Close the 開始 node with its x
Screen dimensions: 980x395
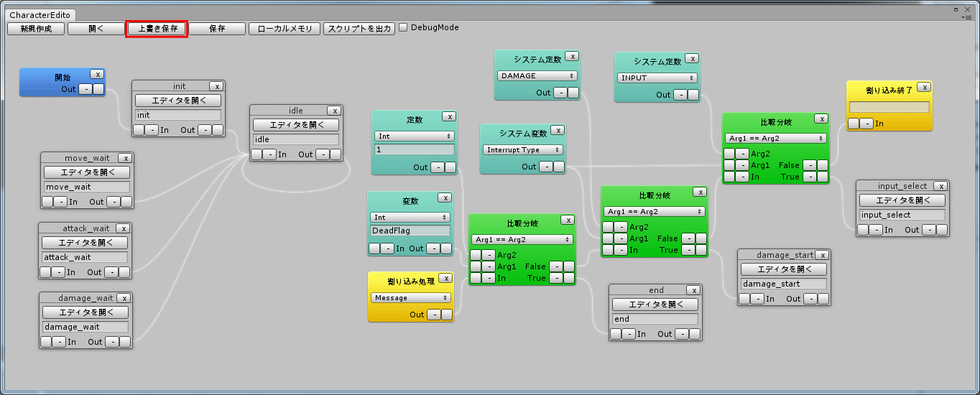tap(98, 74)
